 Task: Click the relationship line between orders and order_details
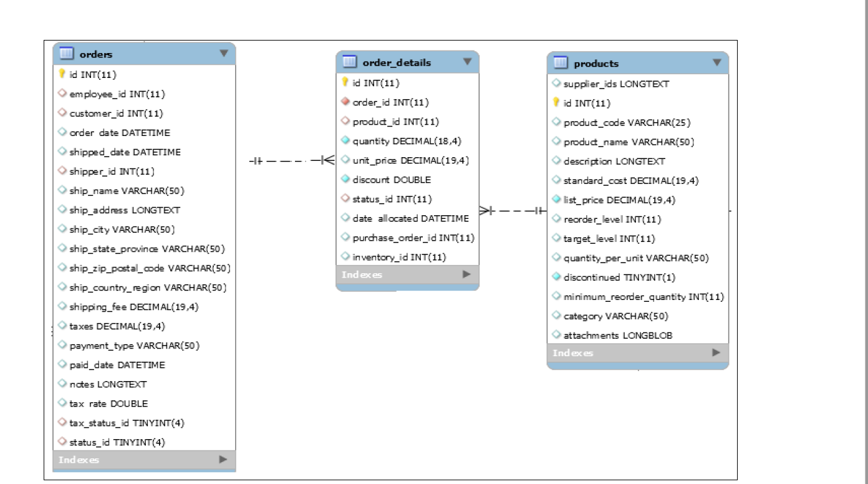pyautogui.click(x=284, y=161)
